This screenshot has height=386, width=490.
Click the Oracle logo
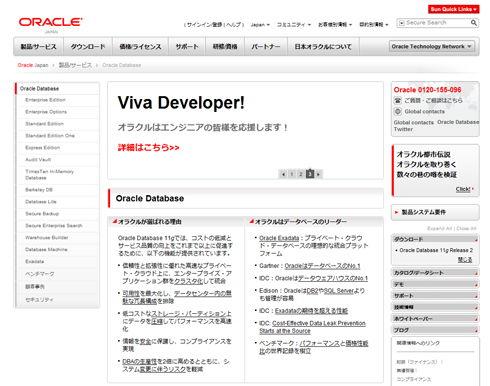coord(51,22)
